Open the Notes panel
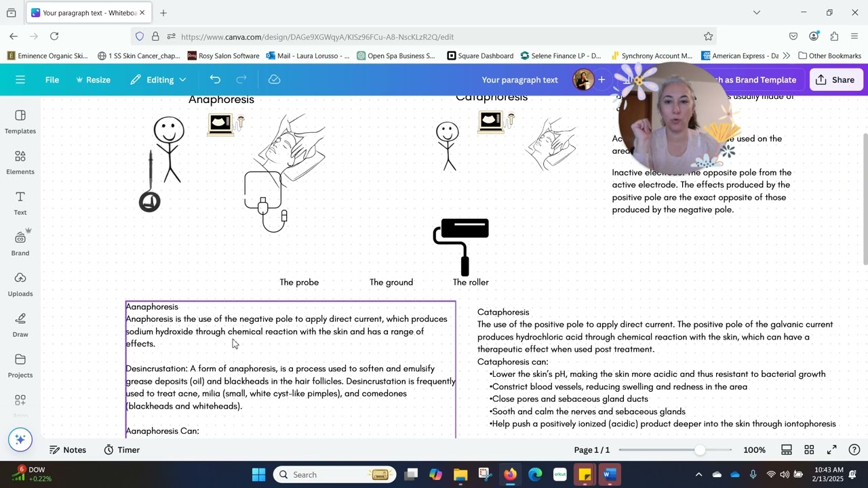The width and height of the screenshot is (868, 488). (x=68, y=450)
